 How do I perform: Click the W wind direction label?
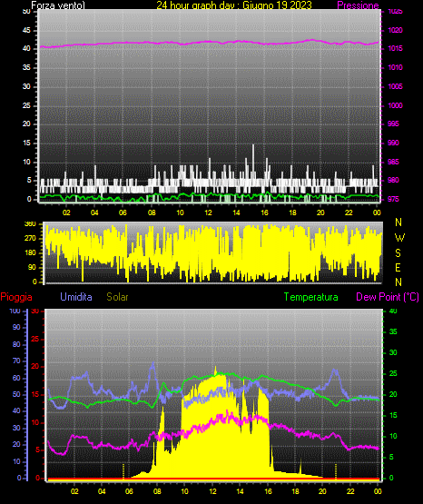pyautogui.click(x=399, y=238)
